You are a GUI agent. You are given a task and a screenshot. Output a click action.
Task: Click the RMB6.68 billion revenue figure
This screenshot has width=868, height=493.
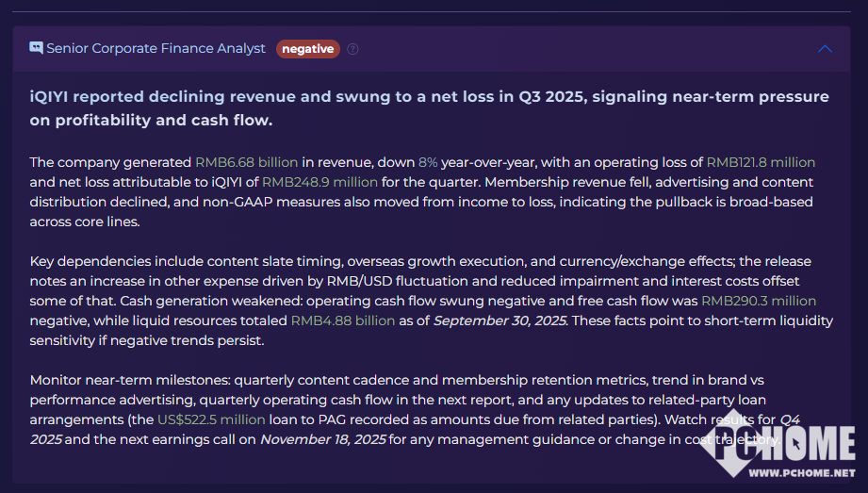(246, 162)
